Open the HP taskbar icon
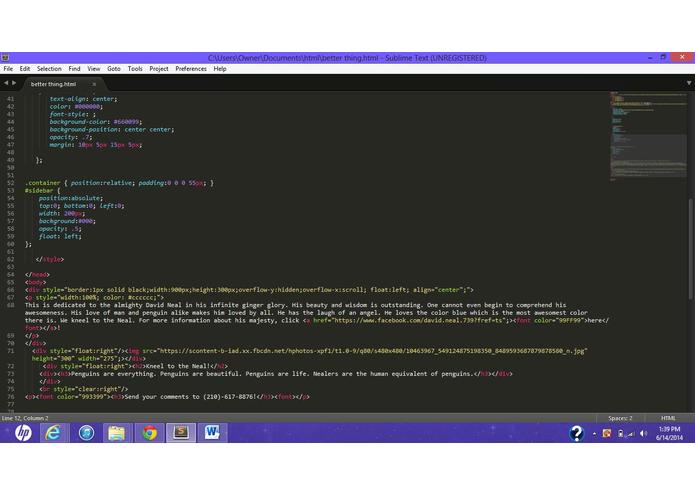This screenshot has height=494, width=695. click(x=23, y=433)
